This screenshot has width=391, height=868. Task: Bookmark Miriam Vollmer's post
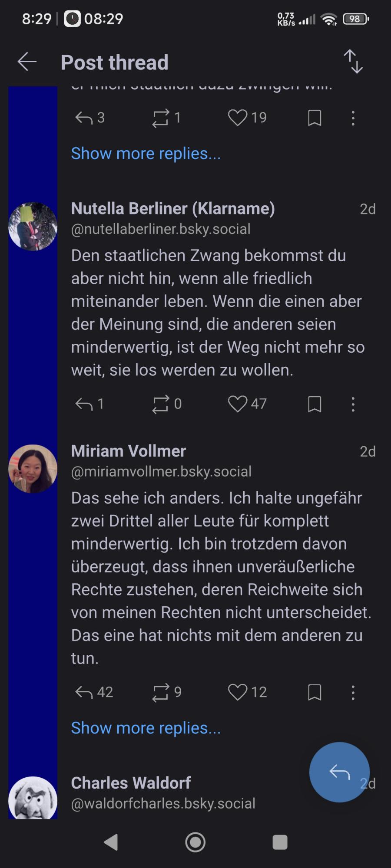(x=315, y=692)
